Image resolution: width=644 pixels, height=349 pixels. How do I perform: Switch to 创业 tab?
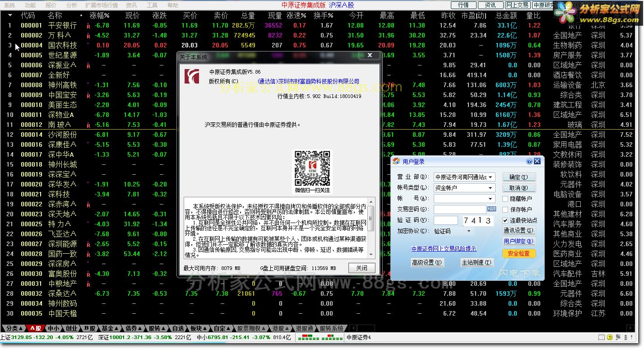[x=71, y=328]
